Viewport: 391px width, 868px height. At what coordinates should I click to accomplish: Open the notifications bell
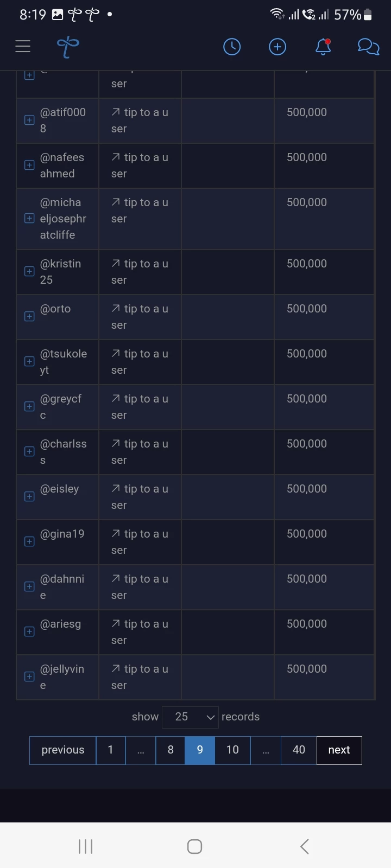click(x=323, y=47)
